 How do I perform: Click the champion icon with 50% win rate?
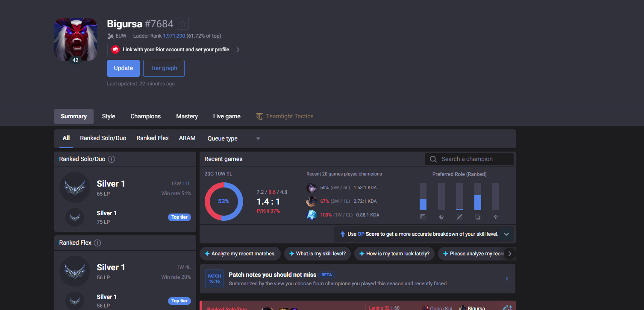(x=312, y=188)
